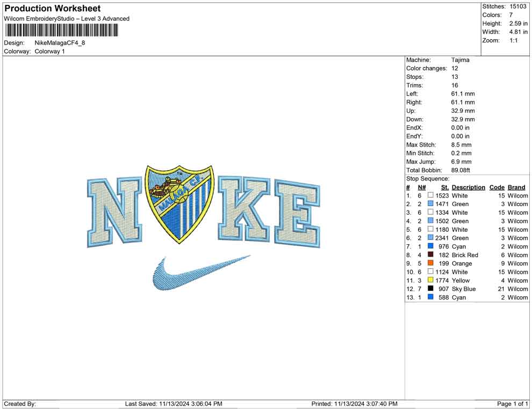This screenshot has height=409, width=532.
Task: Click the cyan swatch in stop 7
Action: [430, 246]
